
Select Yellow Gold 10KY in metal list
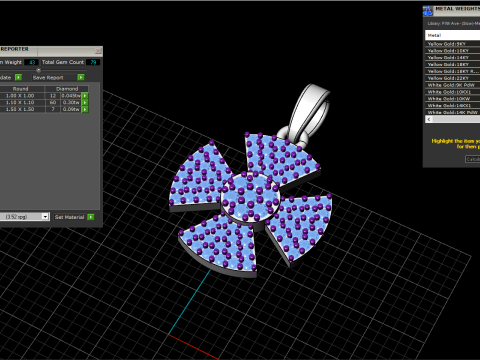pos(452,51)
